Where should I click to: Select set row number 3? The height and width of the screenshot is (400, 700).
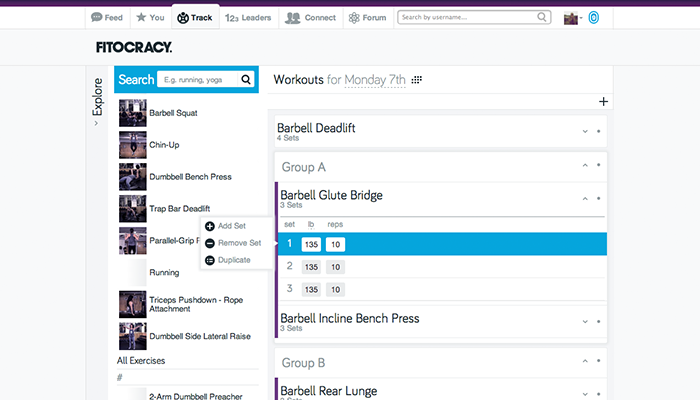(290, 288)
